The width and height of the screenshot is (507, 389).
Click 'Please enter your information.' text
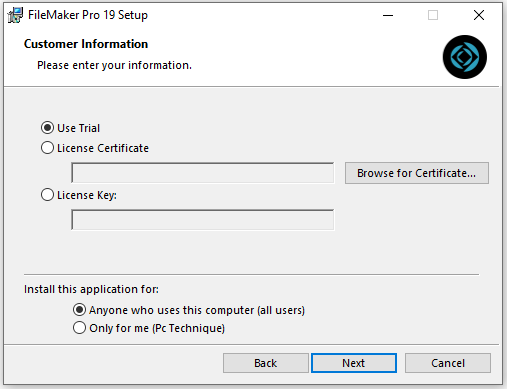tap(114, 65)
